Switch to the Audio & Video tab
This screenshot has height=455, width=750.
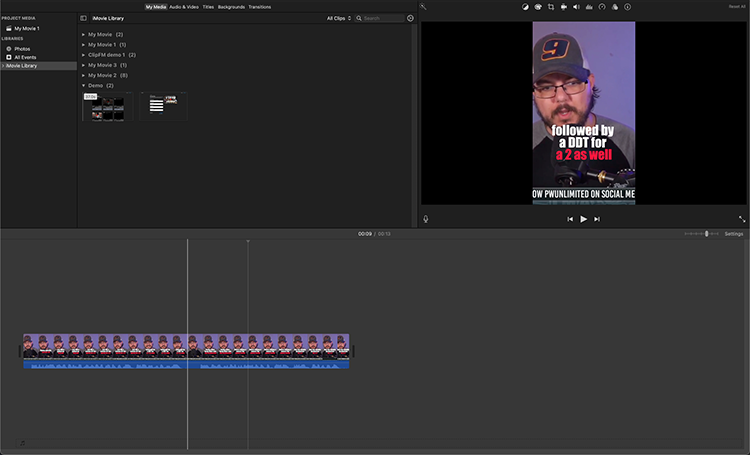[184, 7]
